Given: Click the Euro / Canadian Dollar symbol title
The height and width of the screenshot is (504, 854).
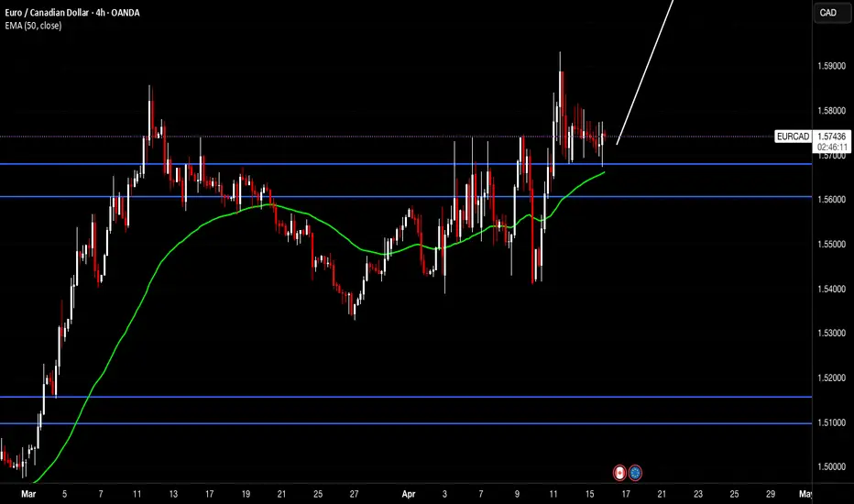Looking at the screenshot, I should (71, 12).
